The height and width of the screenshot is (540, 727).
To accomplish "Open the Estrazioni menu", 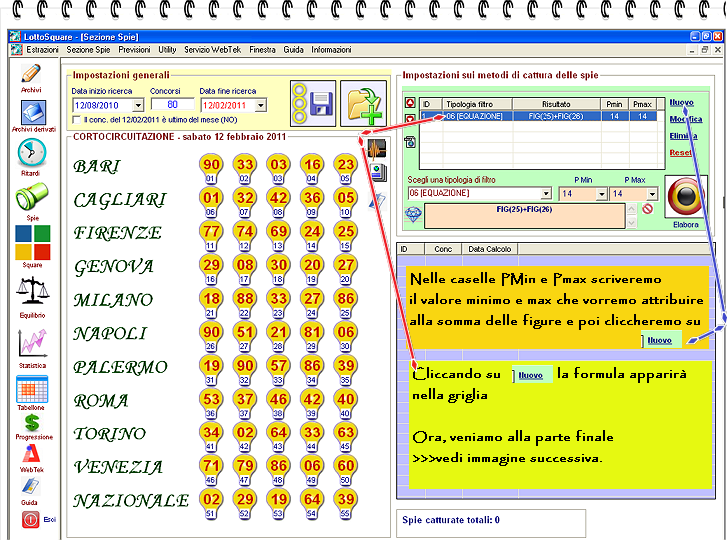I will (x=42, y=50).
